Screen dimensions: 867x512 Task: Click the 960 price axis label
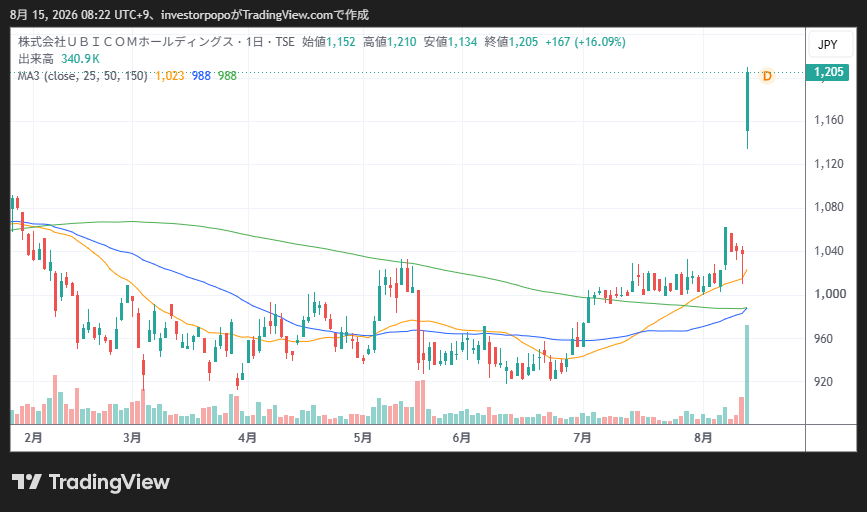pos(823,338)
